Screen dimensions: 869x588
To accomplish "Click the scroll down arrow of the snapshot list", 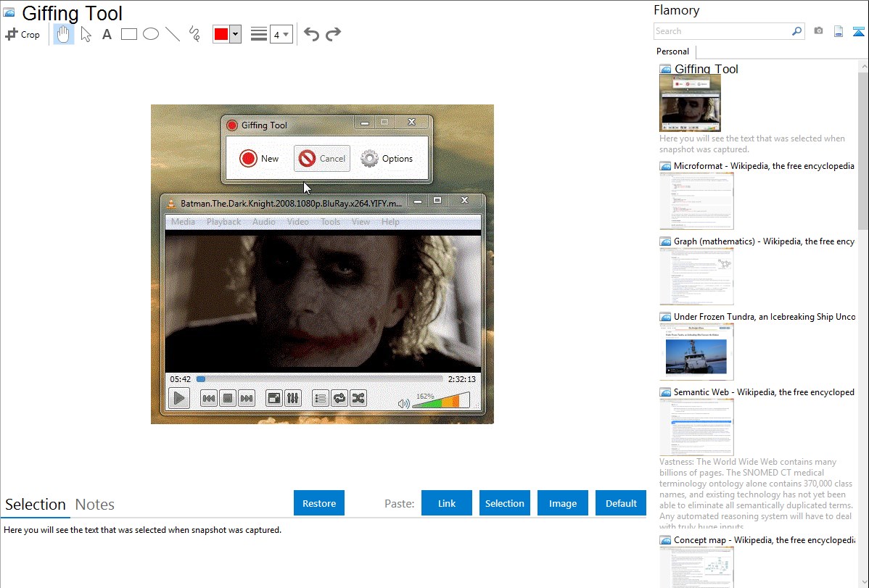I will (x=863, y=583).
